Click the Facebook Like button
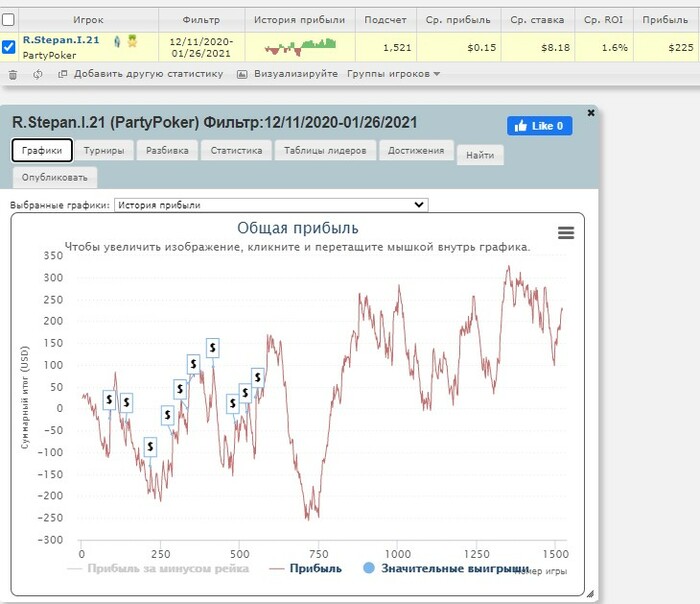 coord(539,126)
